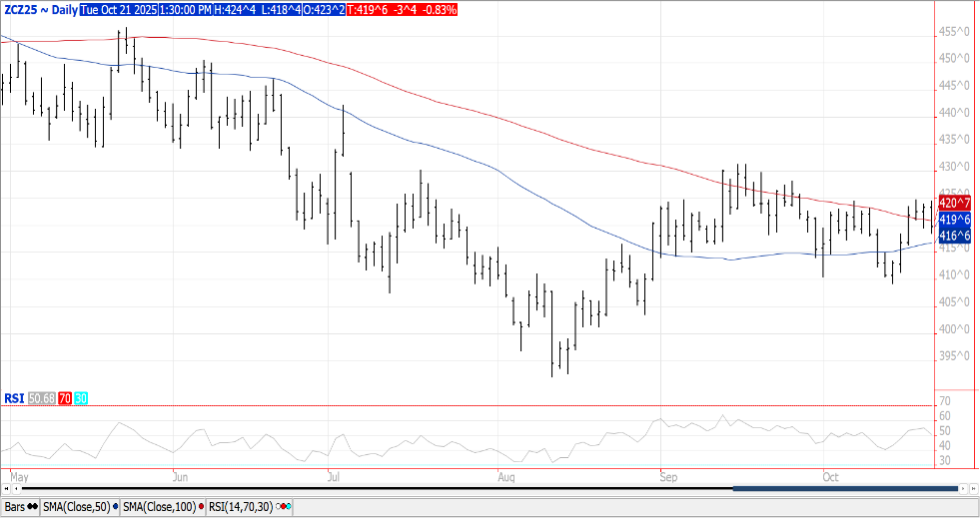
Task: Click the red 70 RSI overbought badge
Action: coord(64,398)
